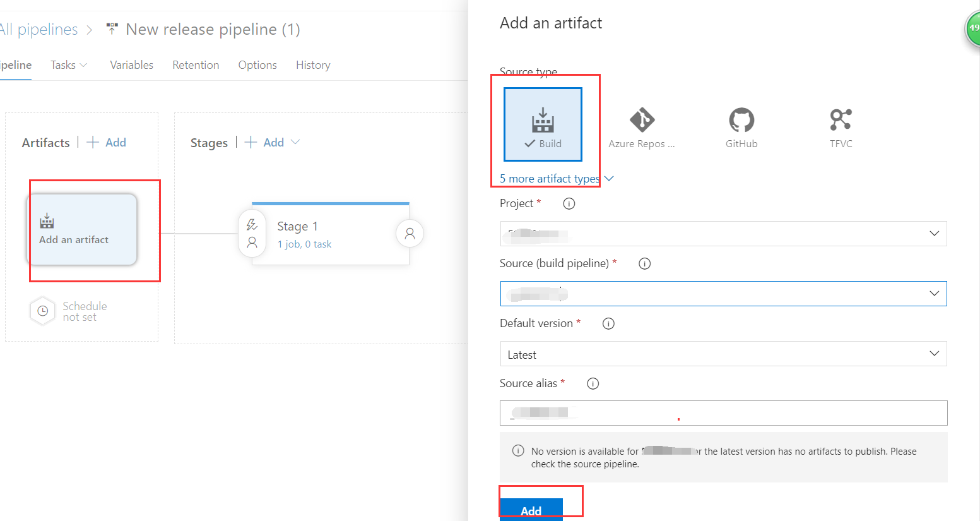This screenshot has width=980, height=521.
Task: Choose Azure Repos source type
Action: click(642, 128)
